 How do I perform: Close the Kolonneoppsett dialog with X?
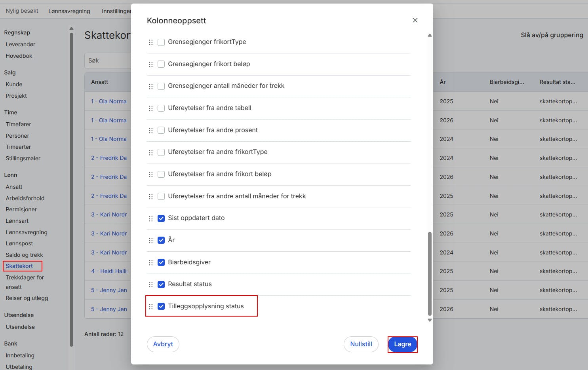tap(415, 20)
